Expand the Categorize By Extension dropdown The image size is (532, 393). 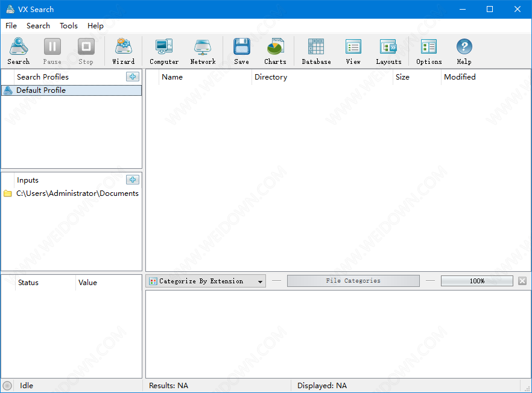pos(260,281)
